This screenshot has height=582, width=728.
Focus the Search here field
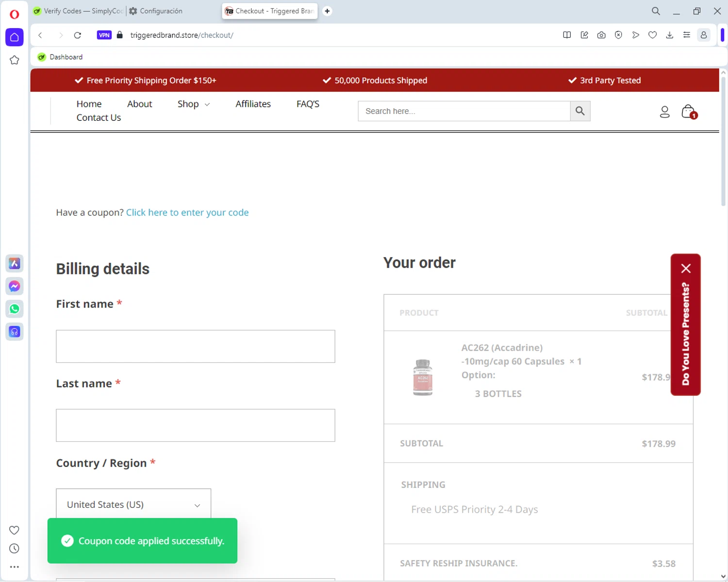(x=464, y=111)
